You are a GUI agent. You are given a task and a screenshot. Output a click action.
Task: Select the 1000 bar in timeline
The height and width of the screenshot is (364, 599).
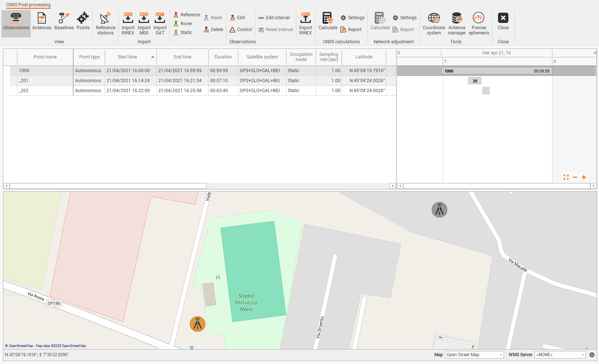(497, 71)
